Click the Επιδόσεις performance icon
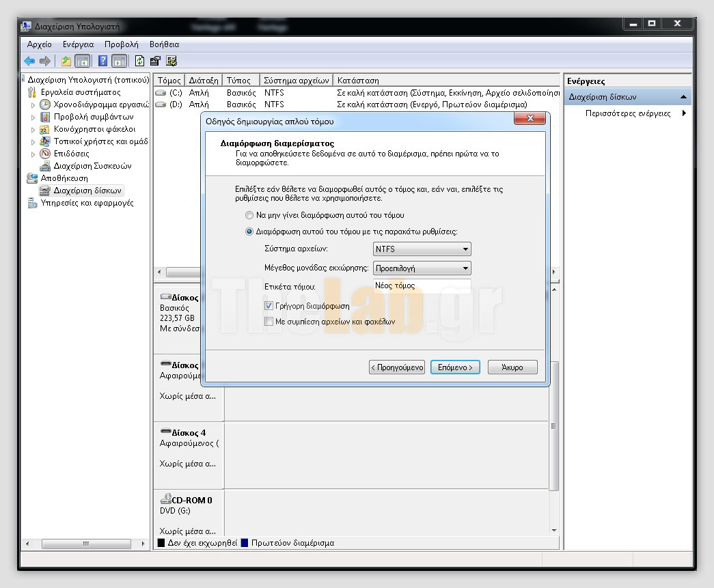714x588 pixels. [x=45, y=154]
